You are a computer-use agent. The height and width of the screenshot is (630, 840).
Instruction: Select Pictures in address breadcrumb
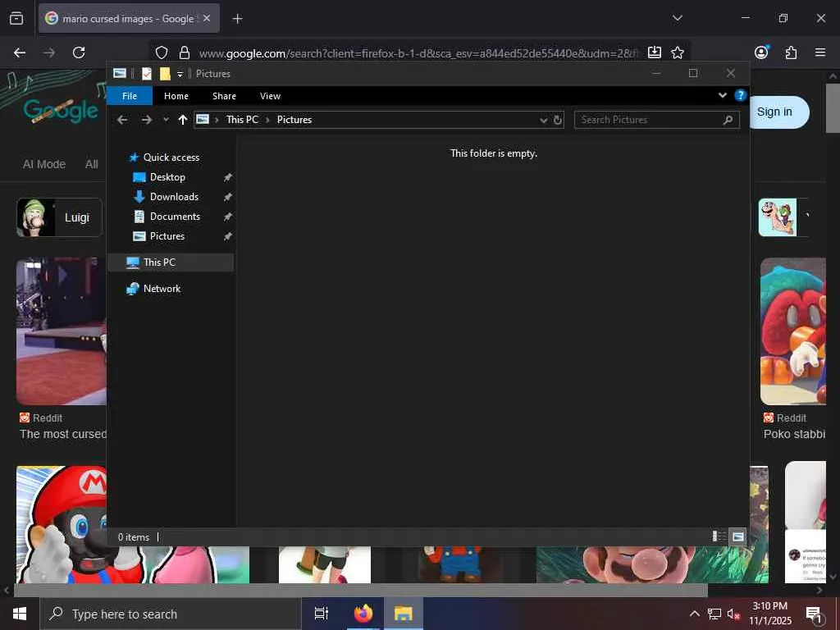click(294, 120)
